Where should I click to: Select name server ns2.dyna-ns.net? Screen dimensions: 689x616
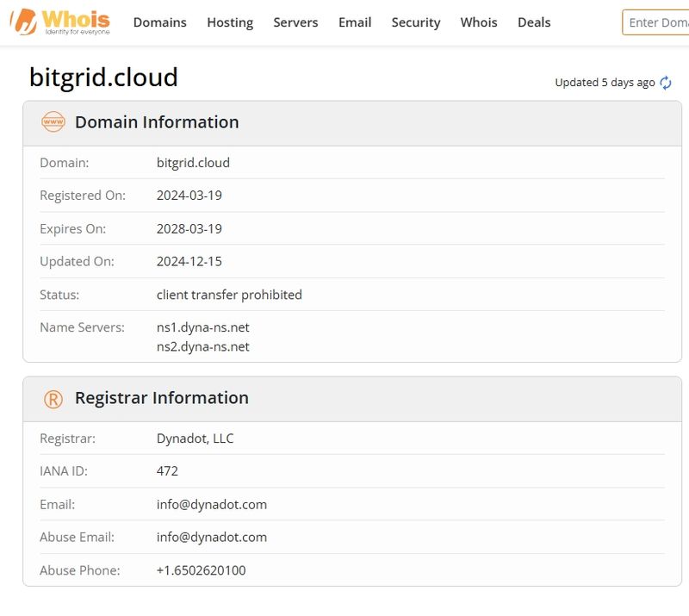(x=202, y=346)
